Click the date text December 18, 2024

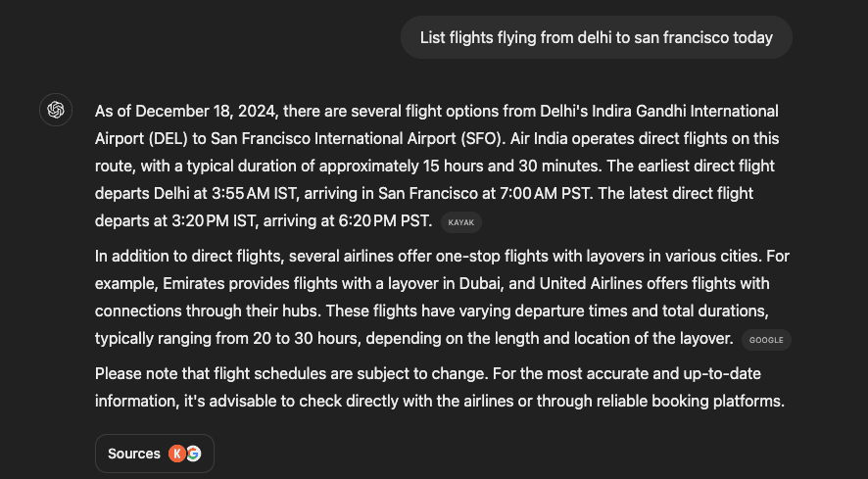click(x=206, y=112)
